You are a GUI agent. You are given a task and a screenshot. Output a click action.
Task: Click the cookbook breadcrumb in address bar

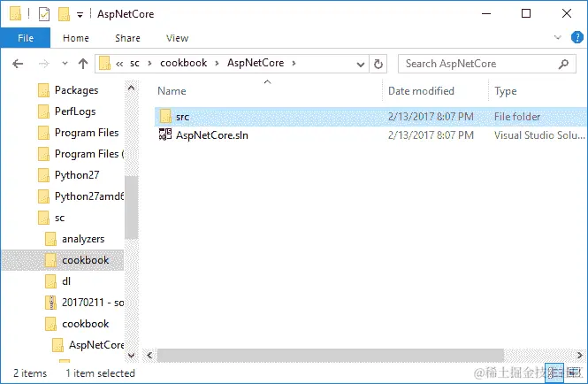pyautogui.click(x=183, y=63)
